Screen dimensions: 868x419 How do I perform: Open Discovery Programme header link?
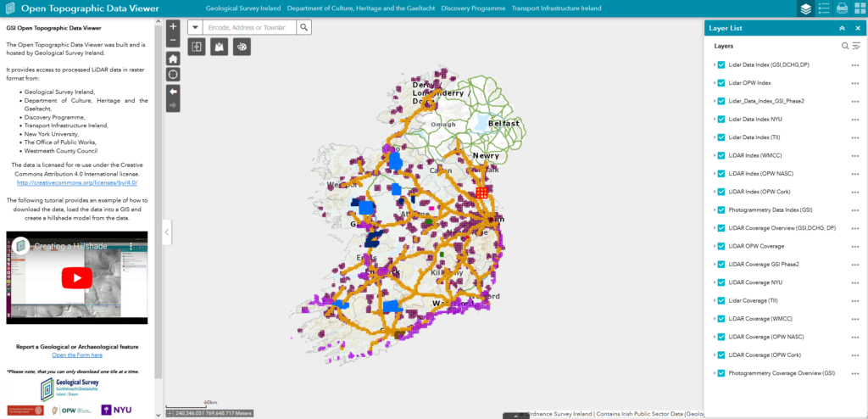click(473, 8)
